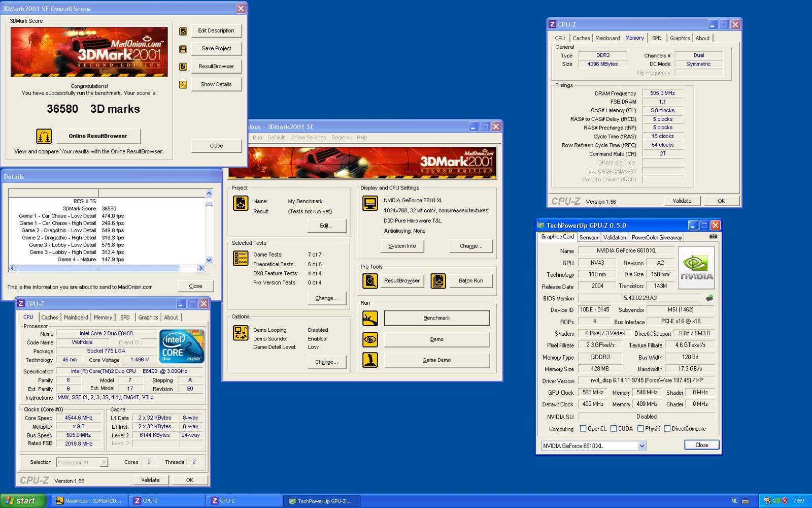Click the Windows start button
This screenshot has height=508, width=812.
pos(23,501)
